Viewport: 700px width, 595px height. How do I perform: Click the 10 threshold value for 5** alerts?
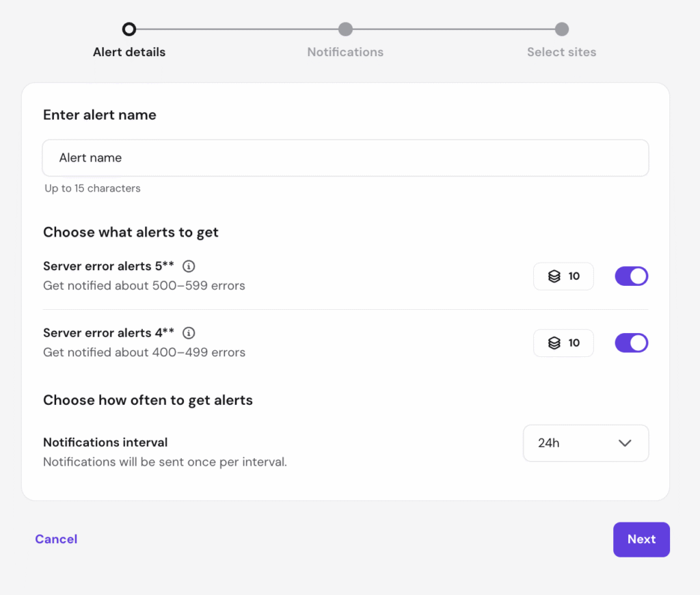574,276
